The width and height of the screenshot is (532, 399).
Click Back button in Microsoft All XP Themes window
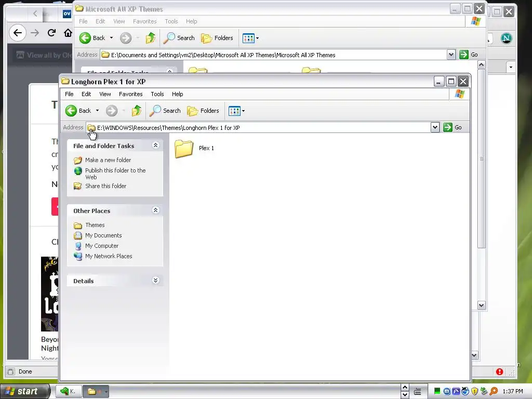92,38
